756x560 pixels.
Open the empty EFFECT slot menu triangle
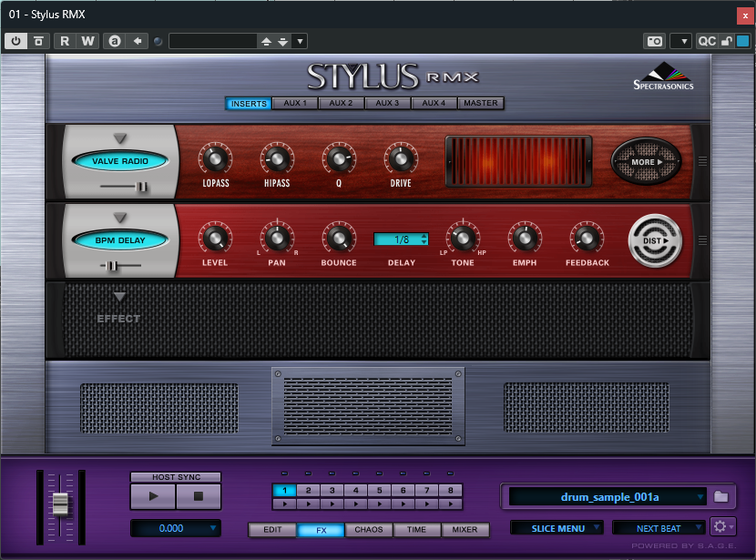(x=119, y=297)
